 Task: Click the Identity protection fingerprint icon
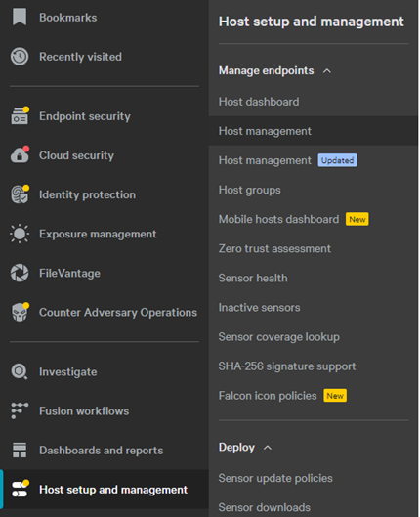[x=20, y=194]
